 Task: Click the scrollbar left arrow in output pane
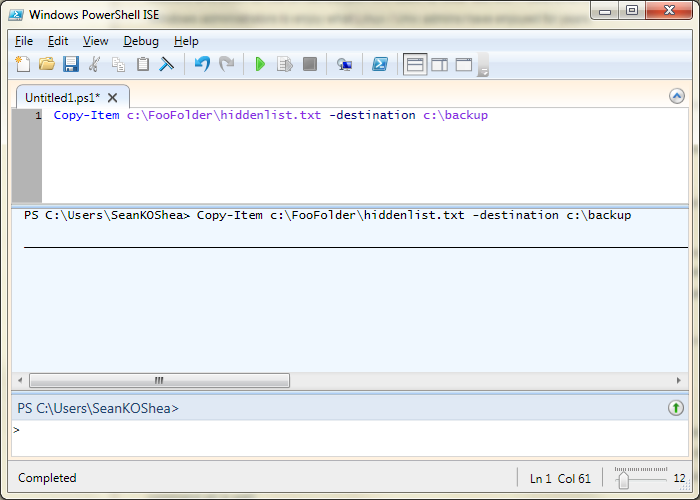pos(20,380)
